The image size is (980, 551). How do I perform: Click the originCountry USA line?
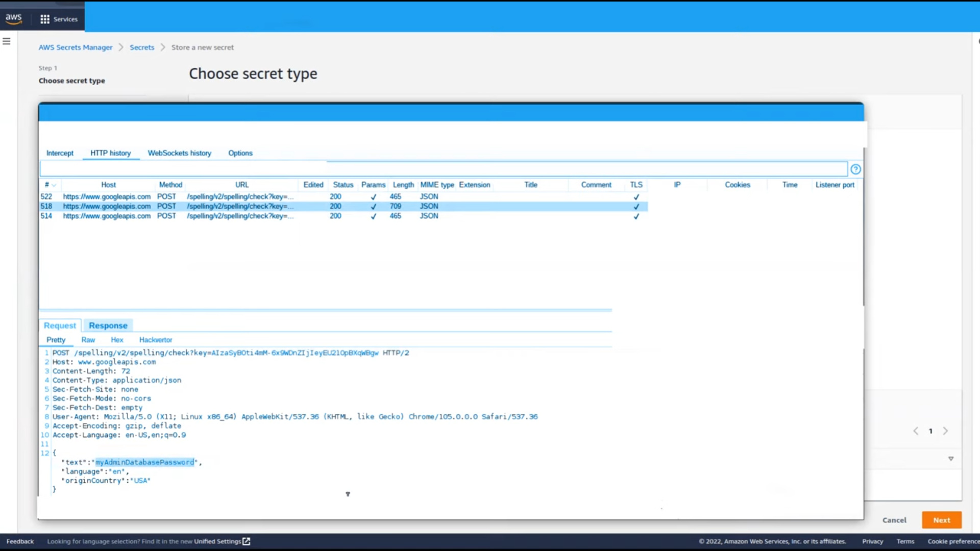click(106, 481)
